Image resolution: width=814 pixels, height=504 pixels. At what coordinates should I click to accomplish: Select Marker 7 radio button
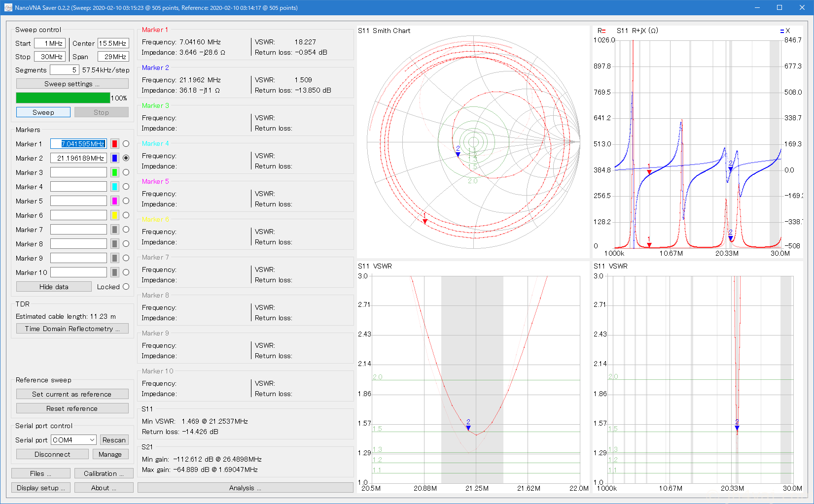(126, 230)
